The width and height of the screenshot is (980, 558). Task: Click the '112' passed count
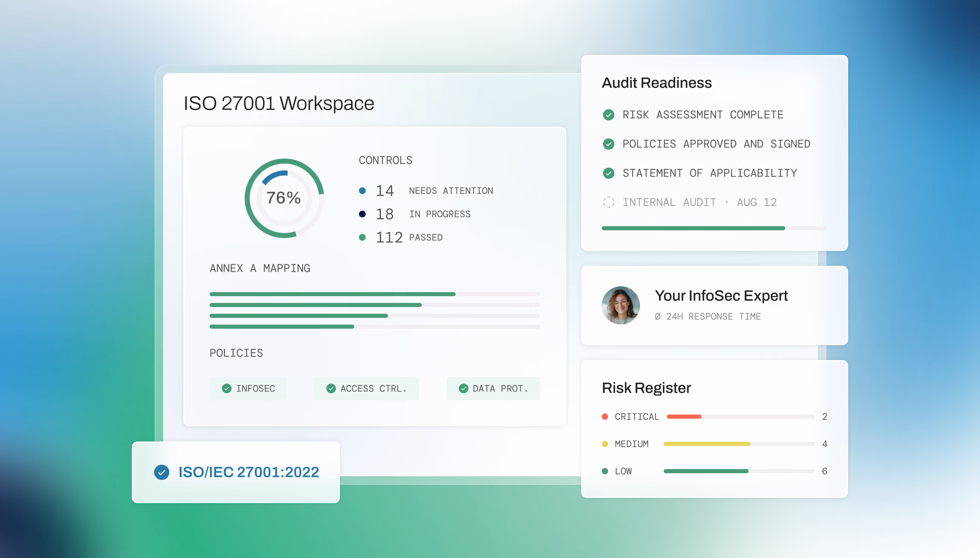[389, 237]
